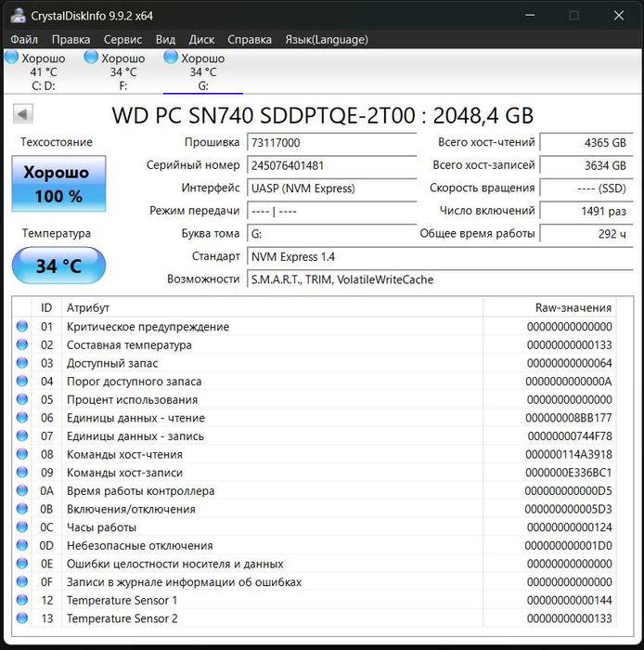Click the Буква тома field G:
The image size is (644, 650).
331,234
